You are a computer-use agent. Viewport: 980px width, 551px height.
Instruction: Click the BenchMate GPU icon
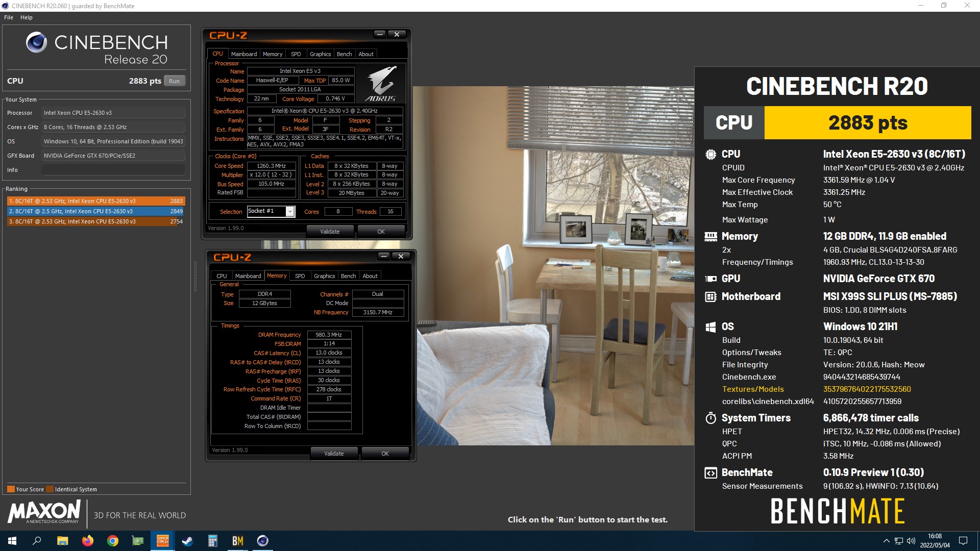coord(710,279)
